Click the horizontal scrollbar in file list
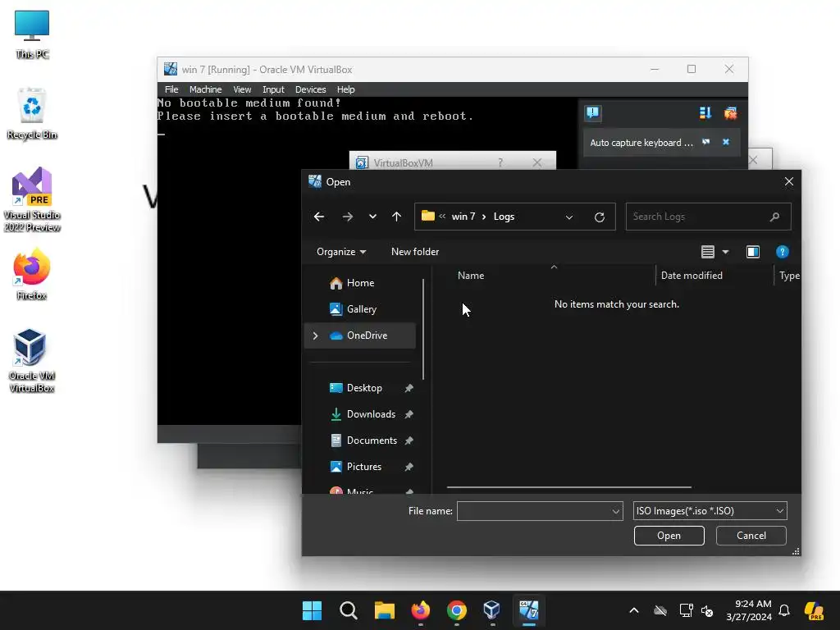Image resolution: width=840 pixels, height=630 pixels. pos(569,487)
